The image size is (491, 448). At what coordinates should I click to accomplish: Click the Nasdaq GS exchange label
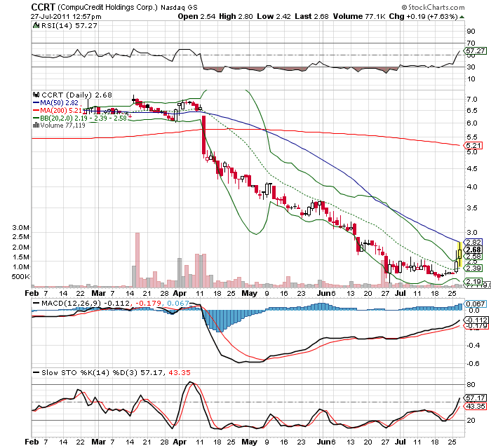tap(179, 8)
